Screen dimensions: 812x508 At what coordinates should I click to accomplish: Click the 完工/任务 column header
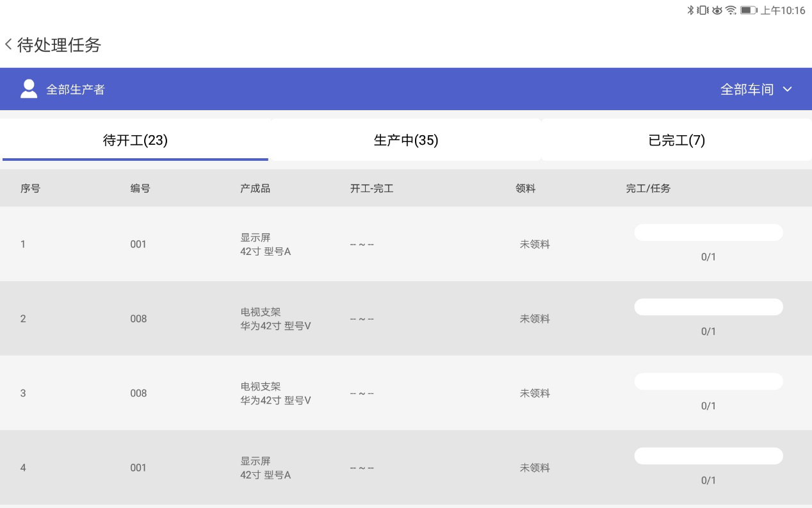tap(648, 188)
